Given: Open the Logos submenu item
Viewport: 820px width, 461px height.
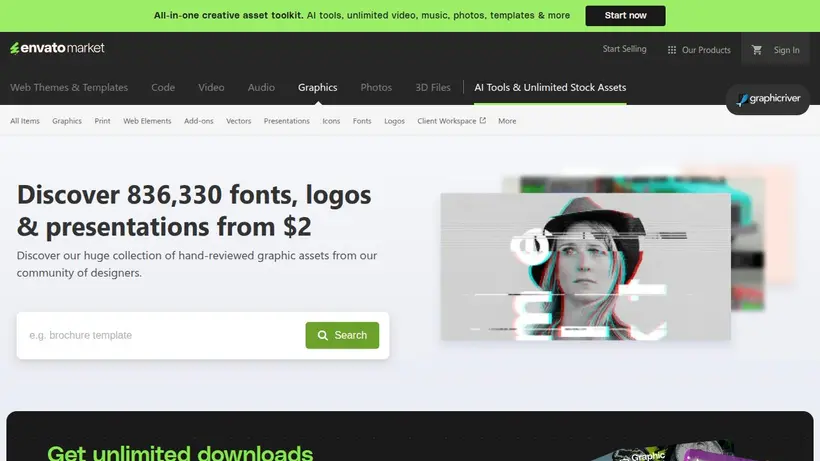Looking at the screenshot, I should click(394, 121).
